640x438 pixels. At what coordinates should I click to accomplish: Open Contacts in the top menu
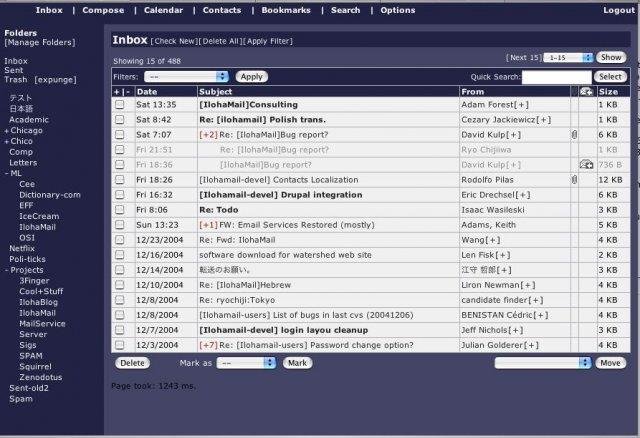click(x=222, y=10)
